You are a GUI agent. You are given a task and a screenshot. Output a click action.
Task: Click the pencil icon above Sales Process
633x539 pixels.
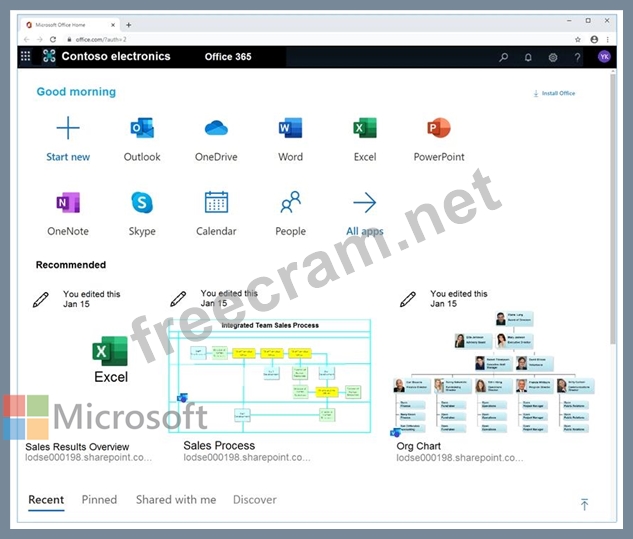tap(178, 299)
